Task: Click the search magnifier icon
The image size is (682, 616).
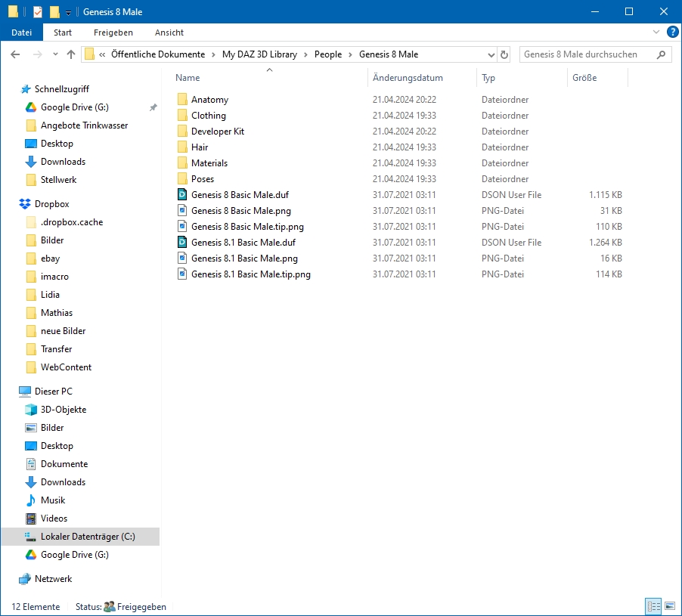Action: [661, 54]
